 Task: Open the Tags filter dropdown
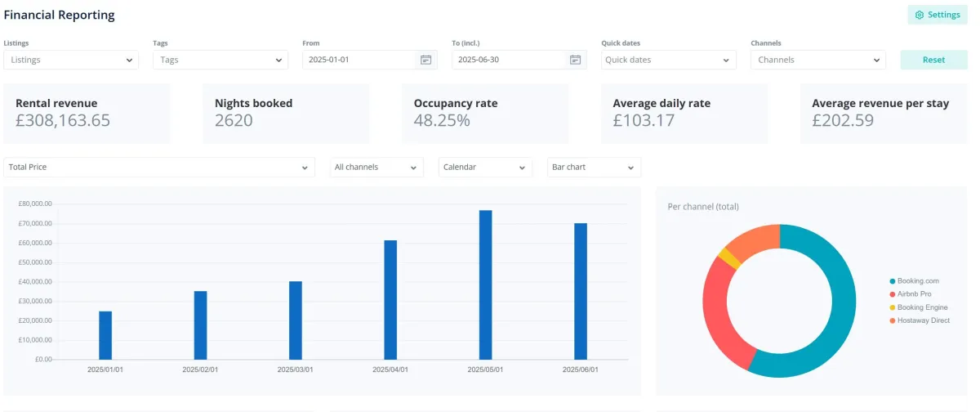tap(220, 60)
